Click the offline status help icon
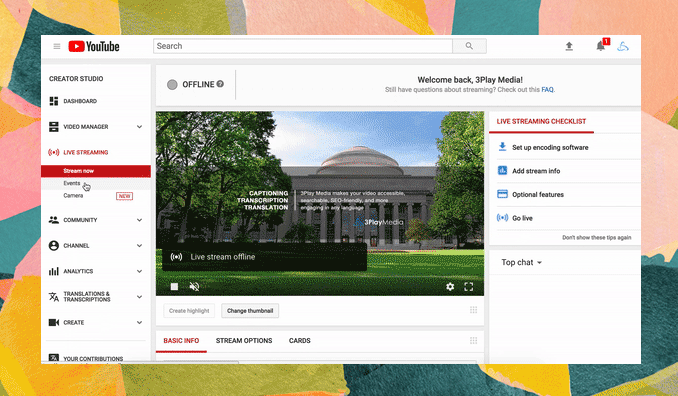 220,84
